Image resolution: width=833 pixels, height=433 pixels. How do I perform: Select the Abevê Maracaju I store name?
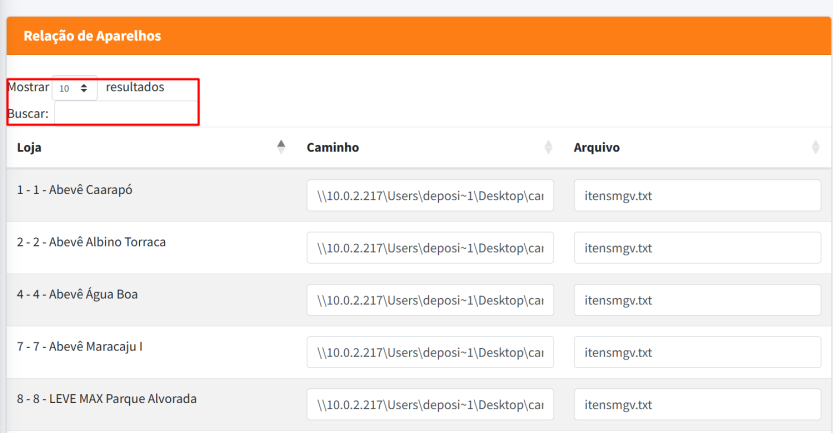[80, 346]
